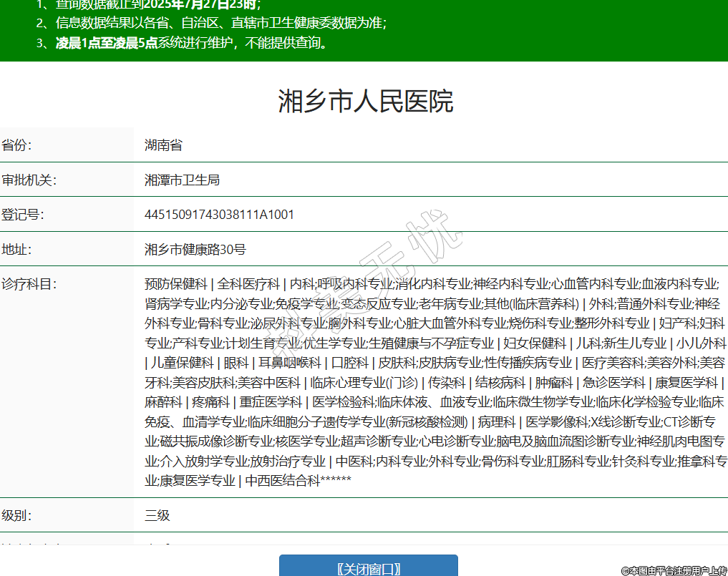Select the 省份 field label
Screen dimensions: 728x576
(x=17, y=145)
